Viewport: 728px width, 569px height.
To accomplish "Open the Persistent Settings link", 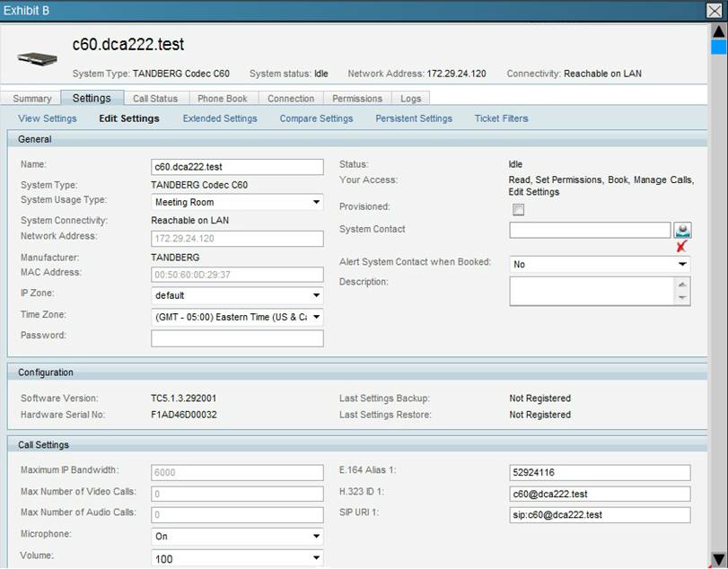I will 414,118.
